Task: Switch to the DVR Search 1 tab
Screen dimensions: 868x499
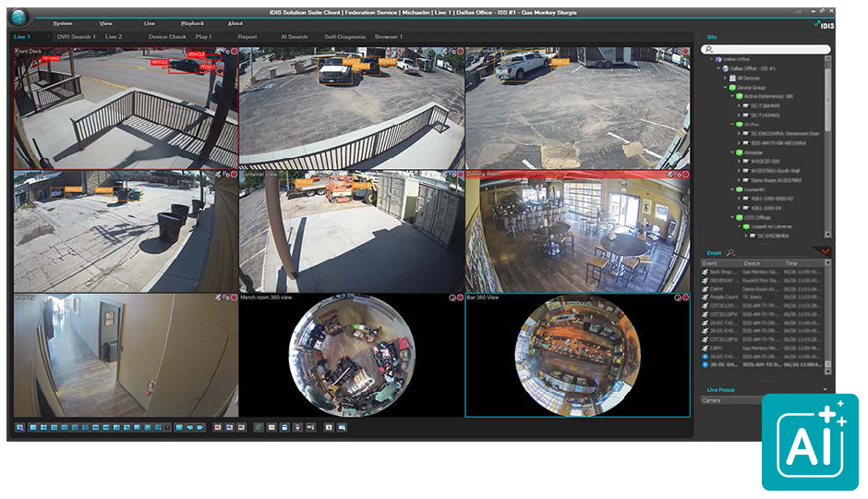Action: coord(77,37)
